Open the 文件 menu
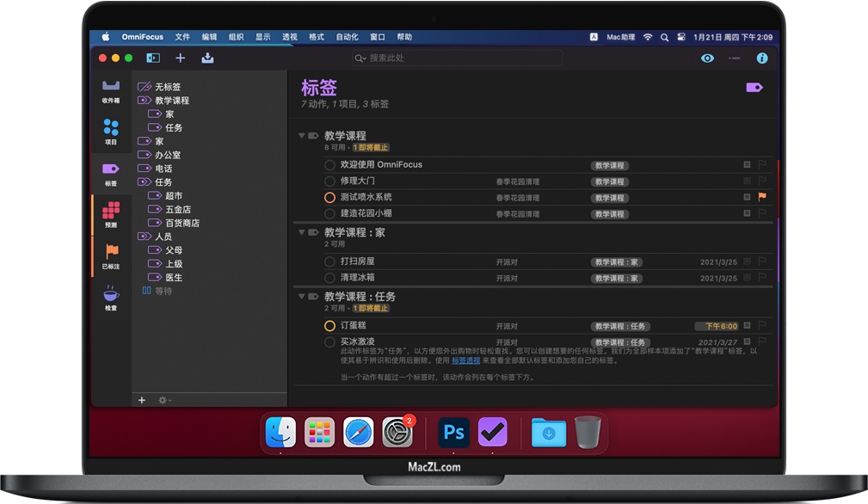 [182, 37]
